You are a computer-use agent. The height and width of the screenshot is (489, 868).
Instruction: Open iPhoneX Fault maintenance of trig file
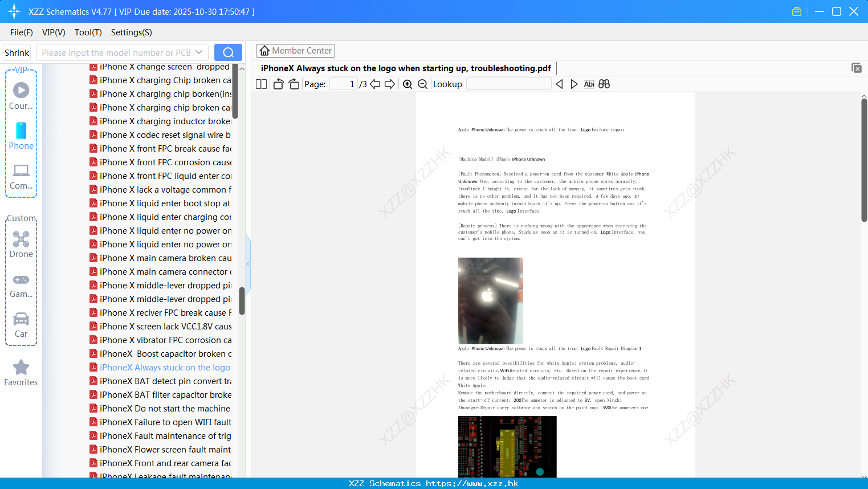click(x=161, y=436)
